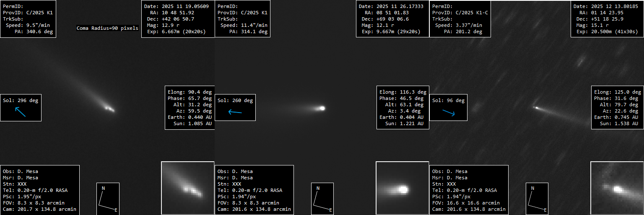Click the comet K1-C nucleus in the Dec 13 image
The image size is (644, 215).
[536, 107]
